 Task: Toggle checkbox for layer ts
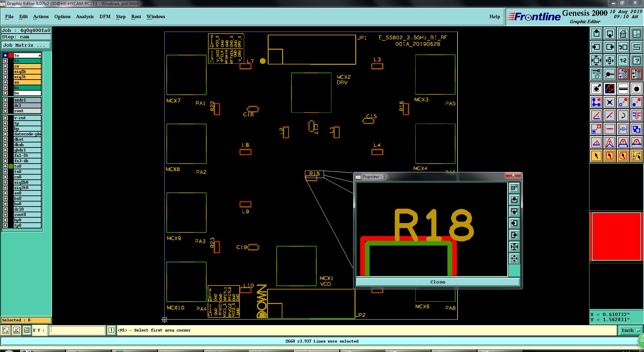click(x=5, y=61)
